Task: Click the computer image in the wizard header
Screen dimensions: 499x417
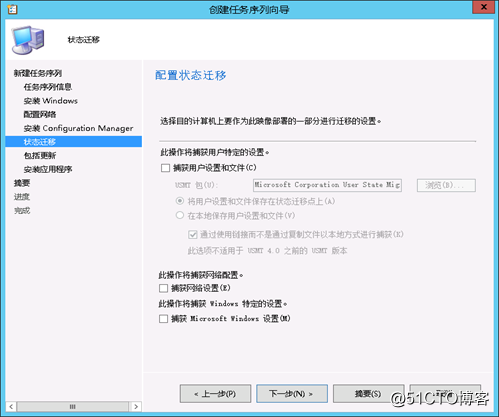Action: coord(28,40)
